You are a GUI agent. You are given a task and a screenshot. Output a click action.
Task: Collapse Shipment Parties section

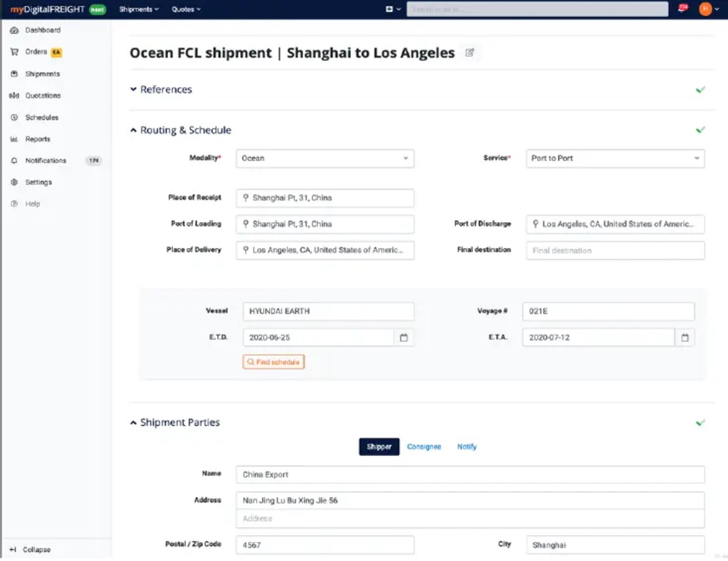click(x=175, y=423)
